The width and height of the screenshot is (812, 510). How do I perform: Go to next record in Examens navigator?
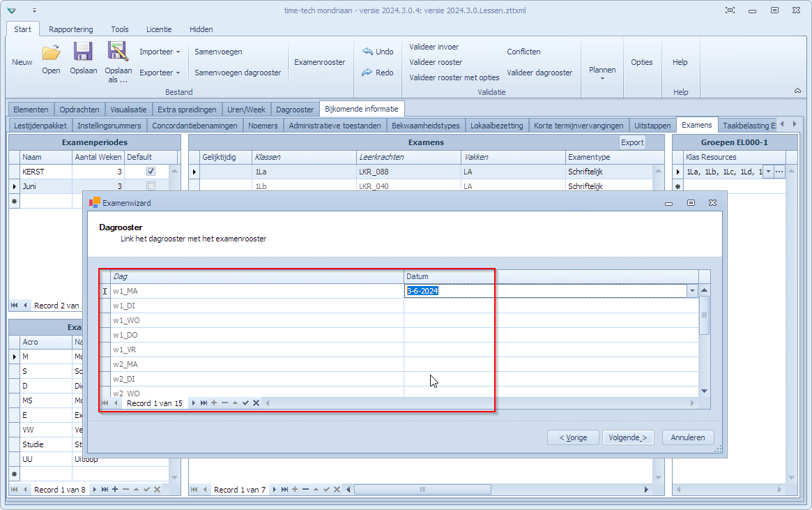pos(274,489)
